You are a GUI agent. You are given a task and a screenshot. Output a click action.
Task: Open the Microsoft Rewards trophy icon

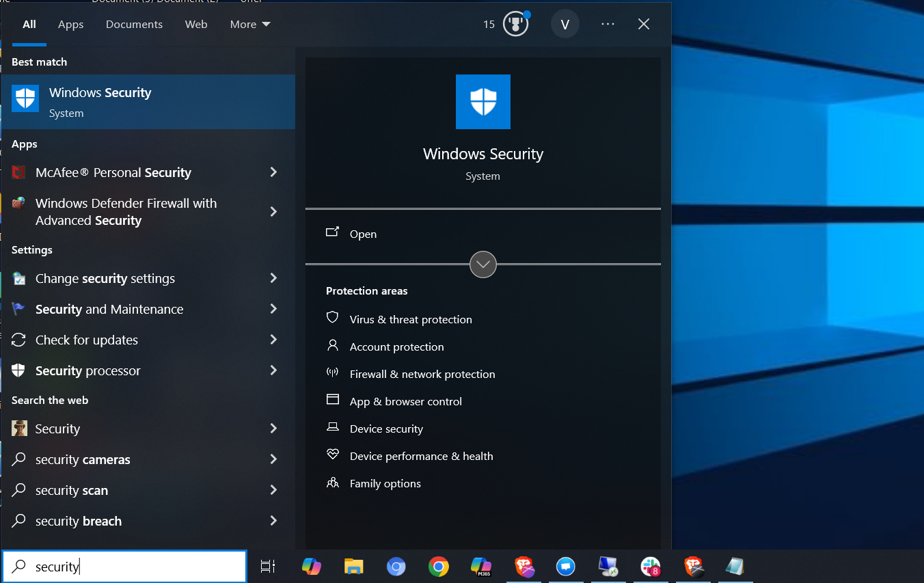(516, 24)
